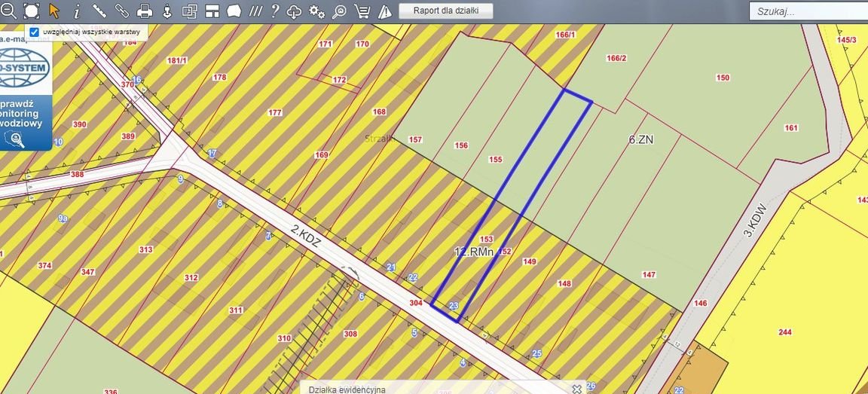The height and width of the screenshot is (394, 868).
Task: Open the print map tool
Action: pyautogui.click(x=145, y=11)
